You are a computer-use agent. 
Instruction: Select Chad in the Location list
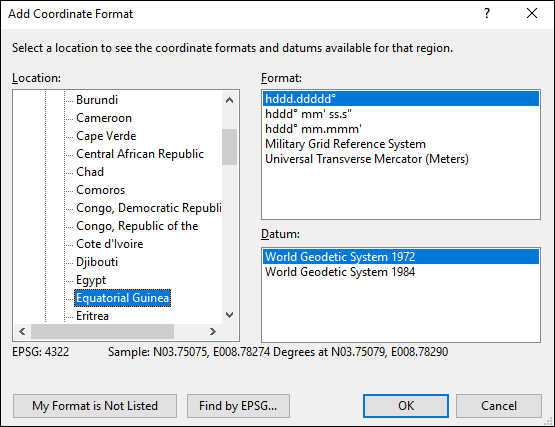[x=90, y=172]
